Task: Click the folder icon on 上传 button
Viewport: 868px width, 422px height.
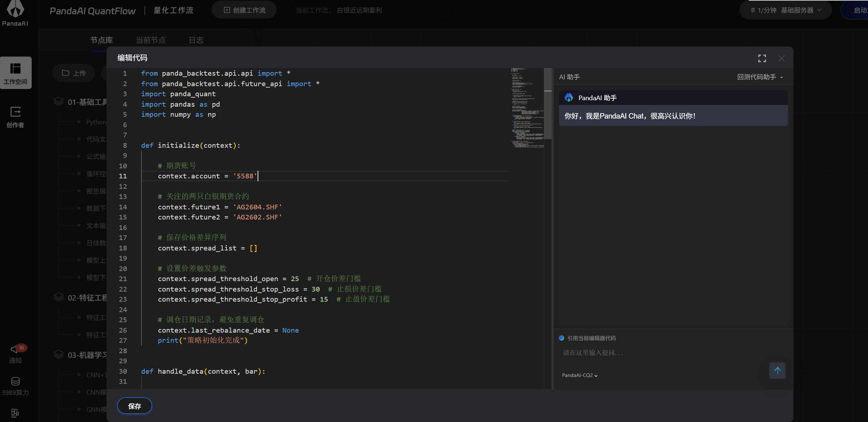Action: point(66,73)
